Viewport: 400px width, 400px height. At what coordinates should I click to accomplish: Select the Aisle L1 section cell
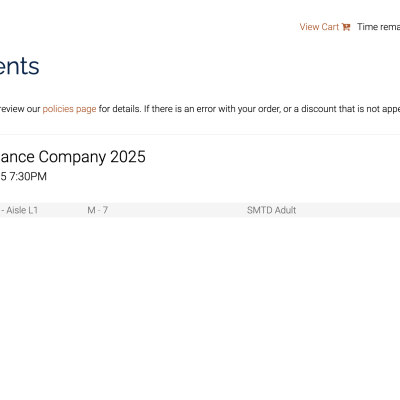(19, 210)
